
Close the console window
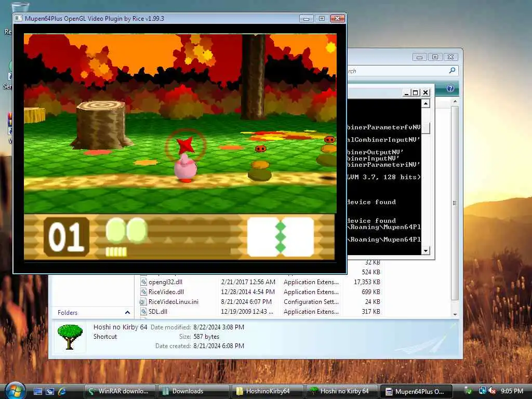tap(425, 92)
